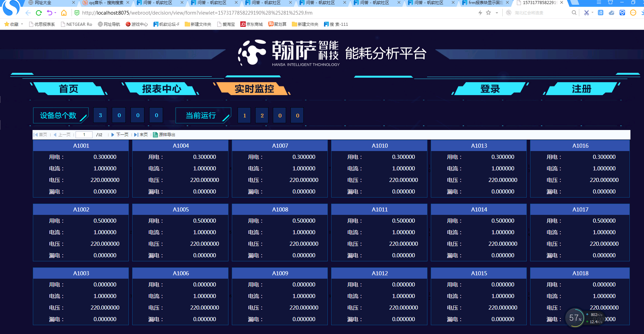This screenshot has height=334, width=644.
Task: Open the 爱淘宝 bookmark
Action: 226,24
